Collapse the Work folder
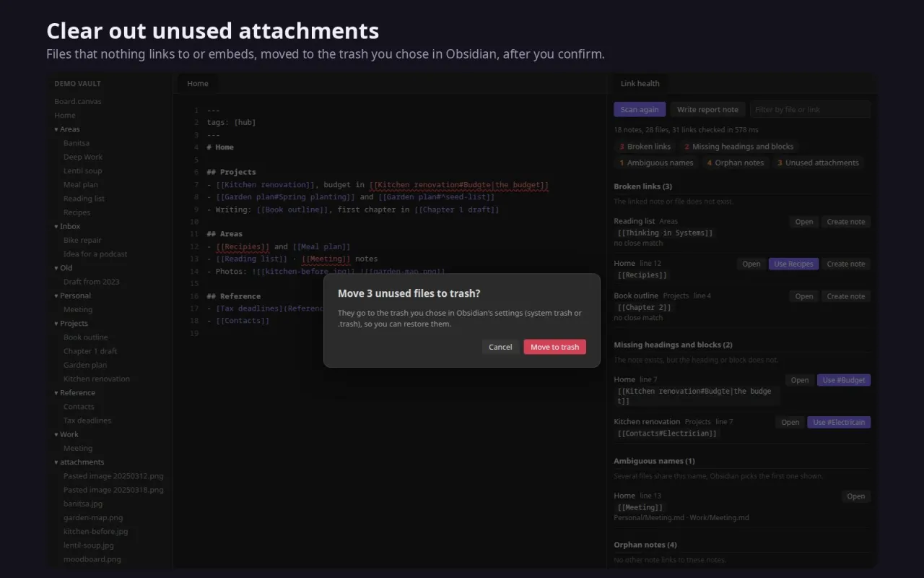 point(66,434)
